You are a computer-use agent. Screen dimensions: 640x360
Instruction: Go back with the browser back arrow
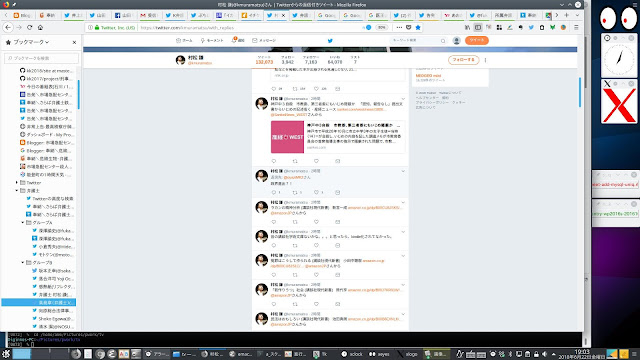tap(8, 27)
